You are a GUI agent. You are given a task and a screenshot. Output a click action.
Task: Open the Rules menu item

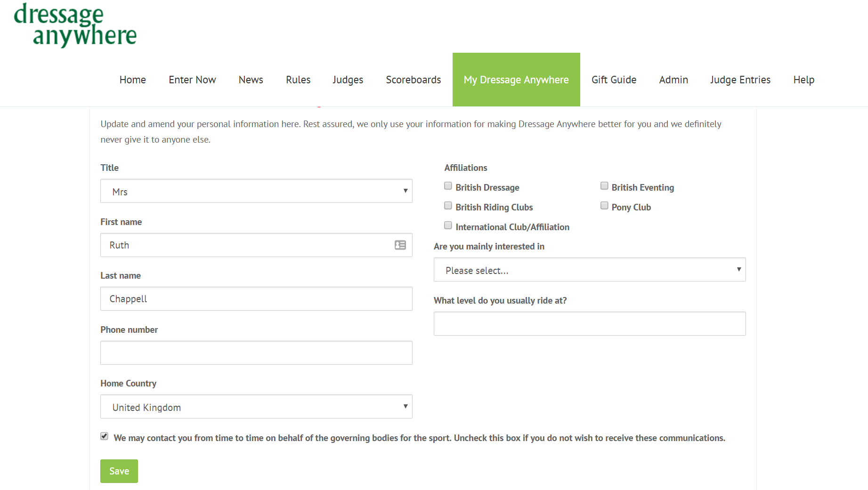pyautogui.click(x=298, y=80)
